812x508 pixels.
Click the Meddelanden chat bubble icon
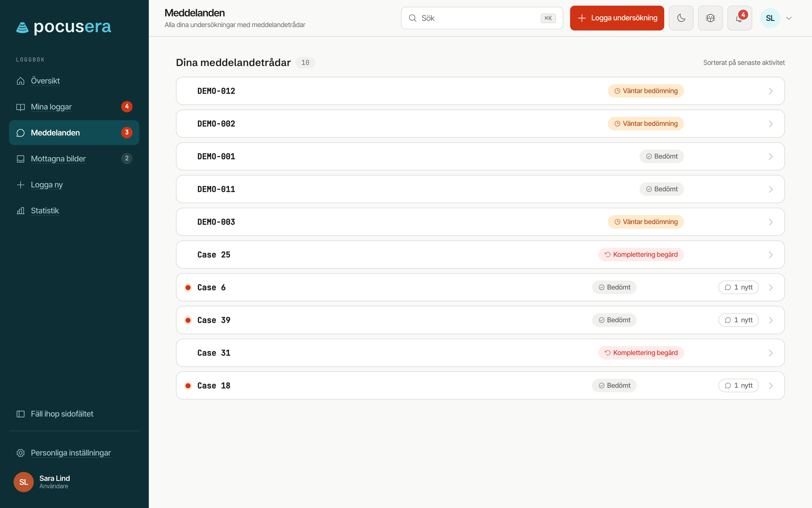pyautogui.click(x=21, y=133)
